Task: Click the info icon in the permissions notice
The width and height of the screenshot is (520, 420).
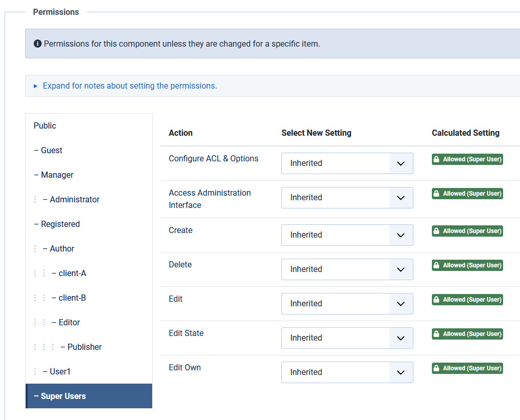Action: (37, 44)
